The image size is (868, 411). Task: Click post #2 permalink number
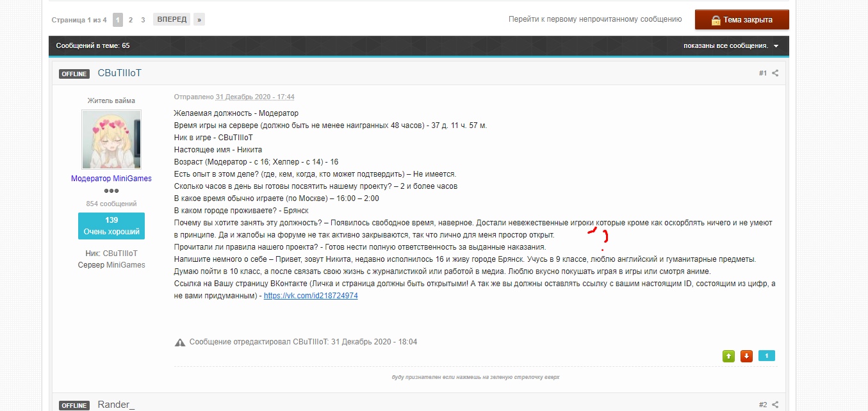tap(763, 405)
